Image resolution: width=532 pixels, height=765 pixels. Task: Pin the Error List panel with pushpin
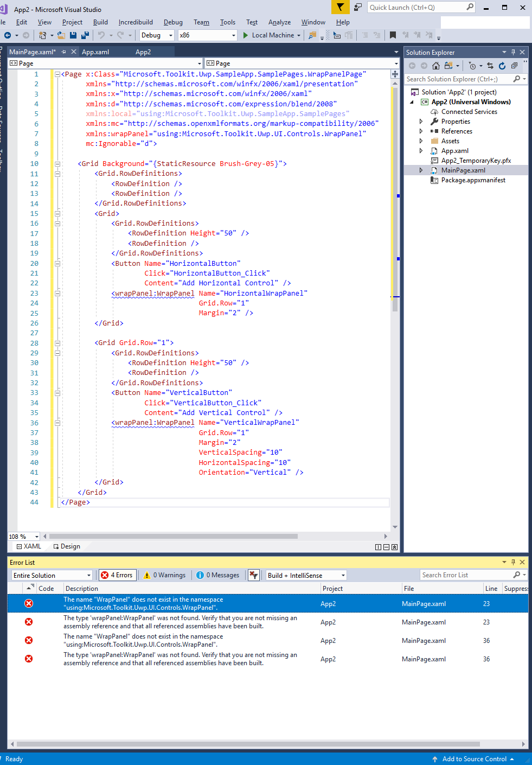[x=513, y=562]
